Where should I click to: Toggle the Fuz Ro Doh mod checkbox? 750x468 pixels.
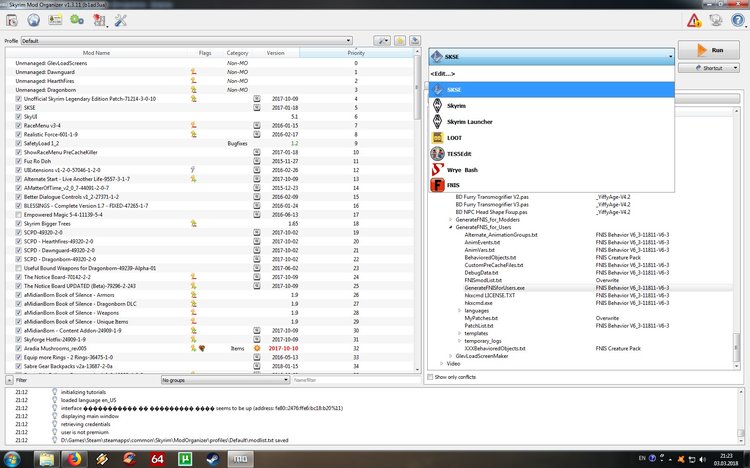19,161
